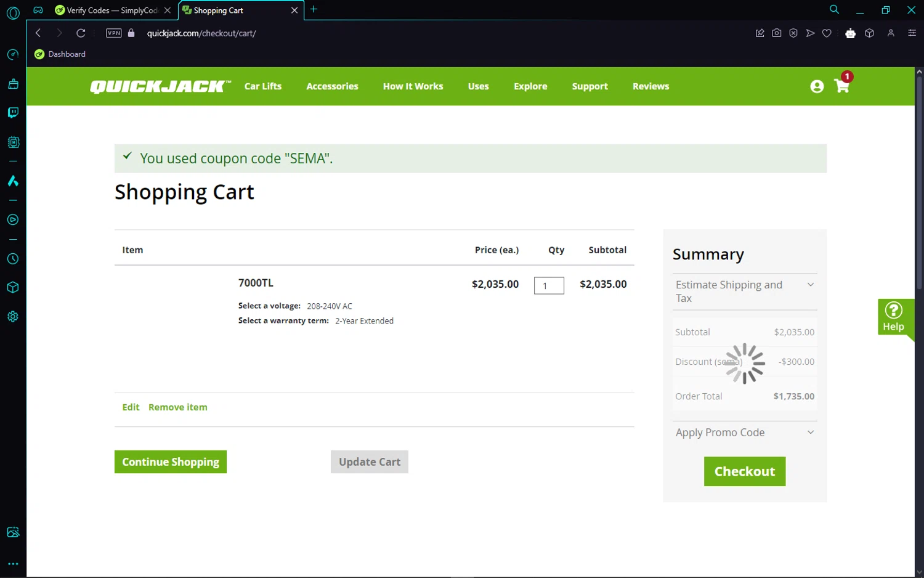Click the quantity input field
This screenshot has height=578, width=924.
(549, 286)
